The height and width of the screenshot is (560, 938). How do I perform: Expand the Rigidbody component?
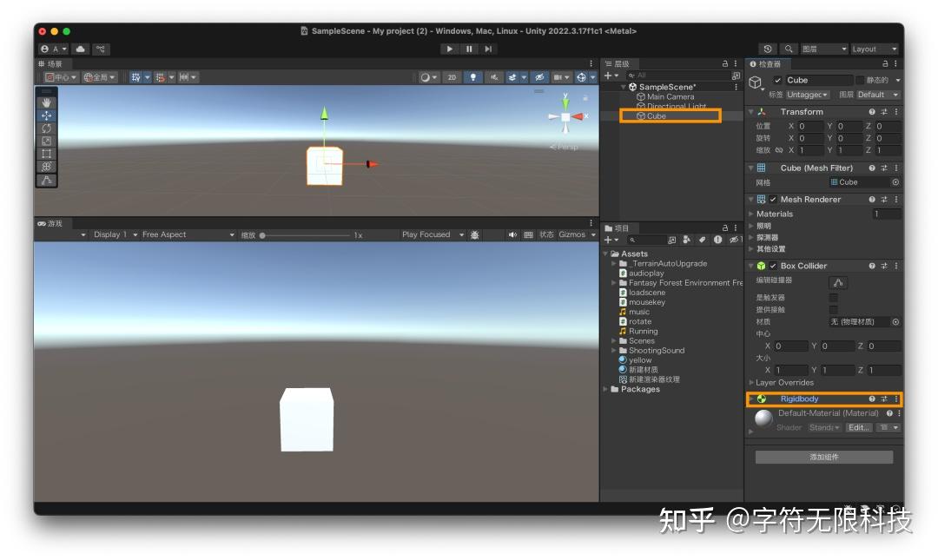pyautogui.click(x=752, y=399)
